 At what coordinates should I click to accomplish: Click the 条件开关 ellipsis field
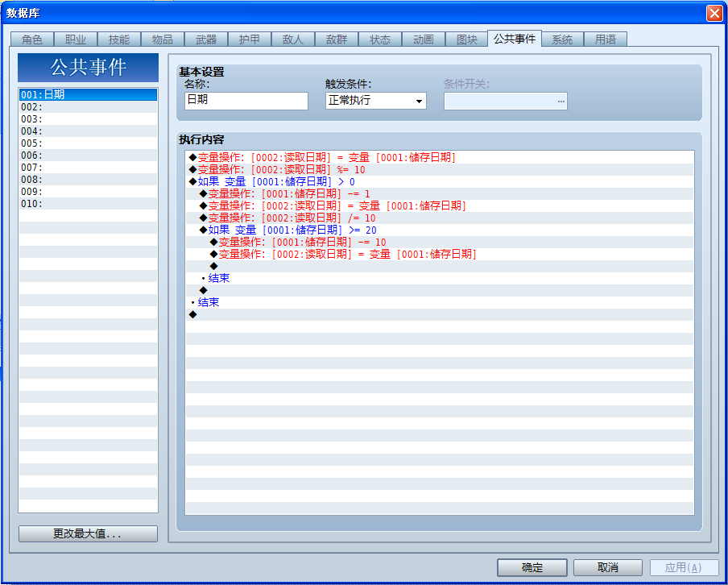pos(505,101)
